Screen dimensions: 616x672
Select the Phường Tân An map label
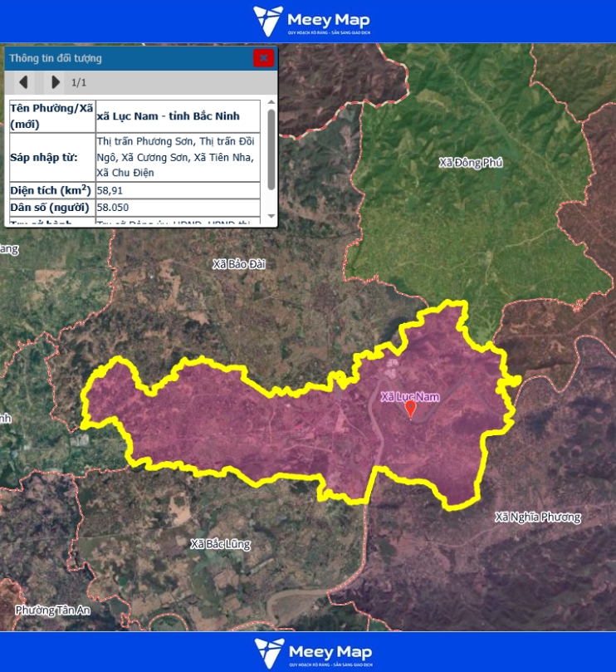point(52,611)
